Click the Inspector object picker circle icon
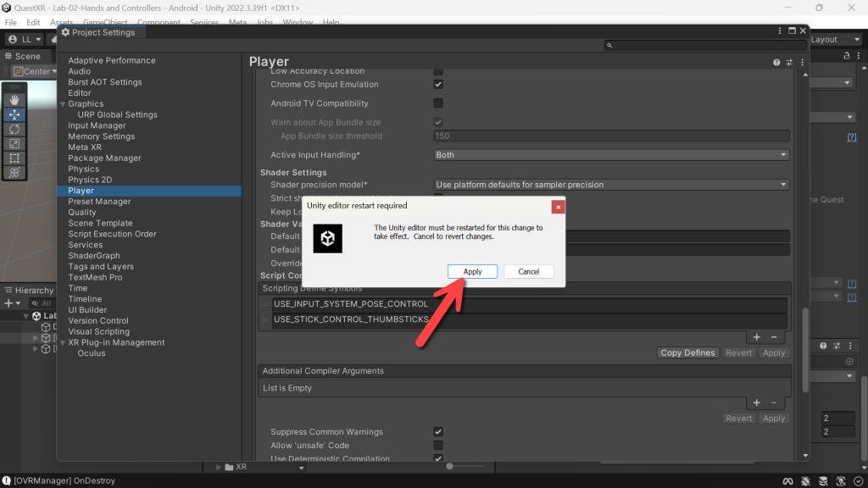The height and width of the screenshot is (488, 868). click(x=849, y=361)
